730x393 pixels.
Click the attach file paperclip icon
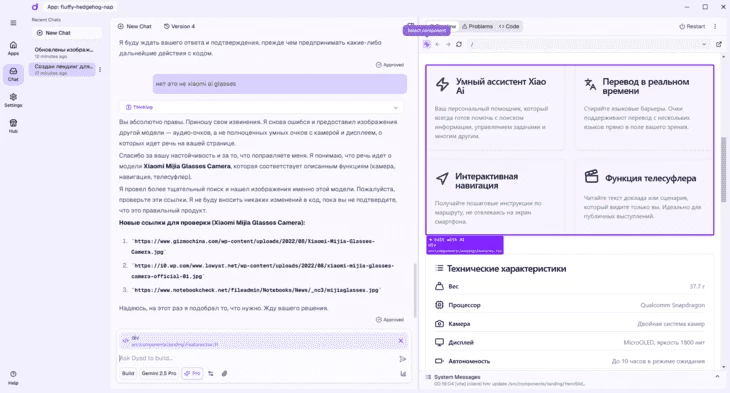coord(224,373)
